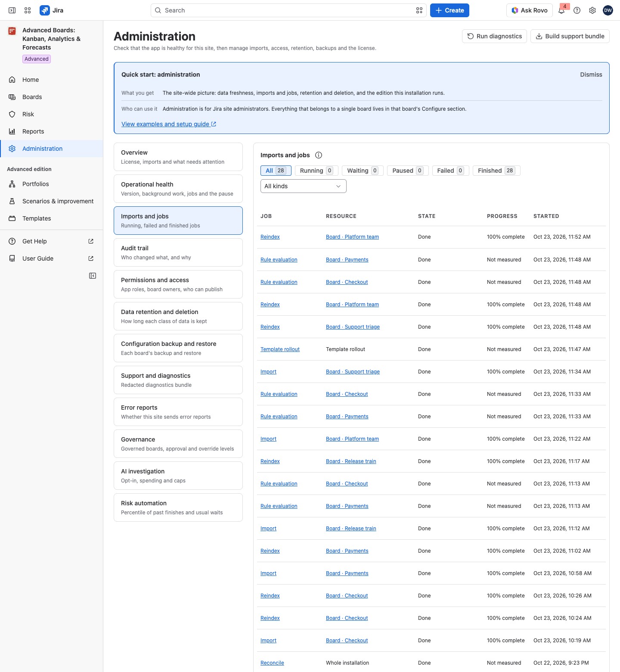Click the Jira logo icon
Screen dimensions: 620x672
pos(44,10)
